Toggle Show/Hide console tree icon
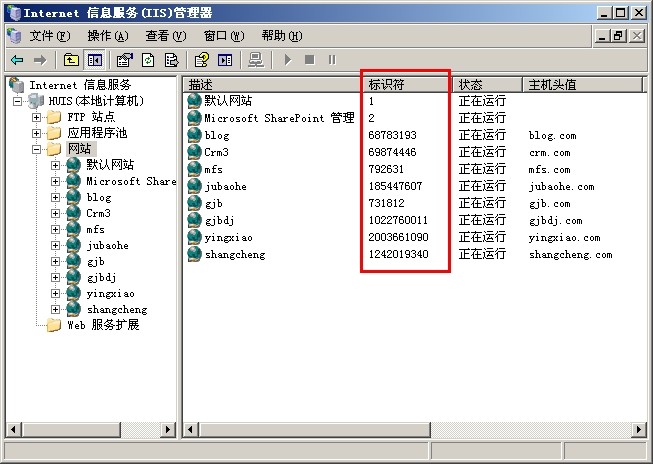This screenshot has width=653, height=464. point(95,60)
